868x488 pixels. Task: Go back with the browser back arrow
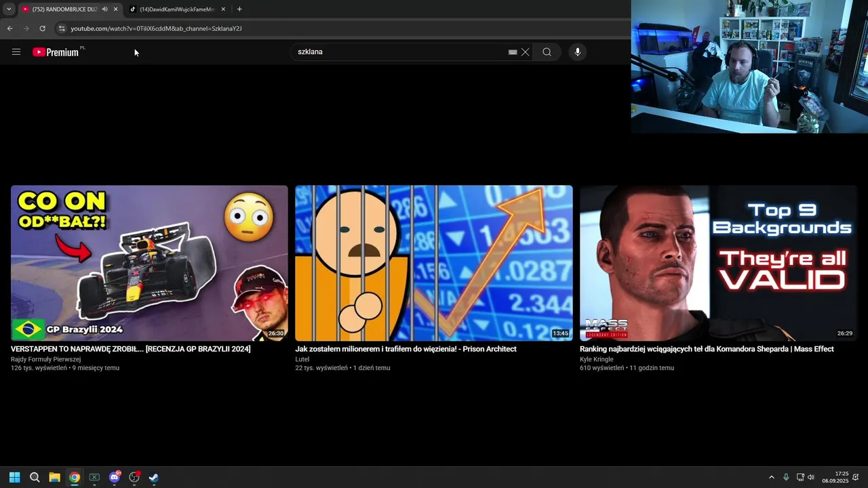tap(9, 28)
